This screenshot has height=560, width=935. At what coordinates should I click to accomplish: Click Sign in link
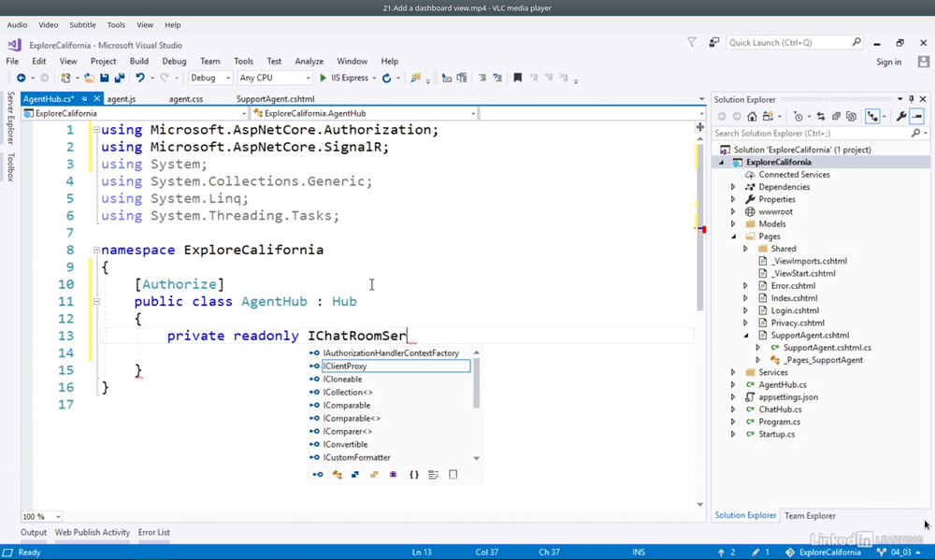(x=888, y=62)
